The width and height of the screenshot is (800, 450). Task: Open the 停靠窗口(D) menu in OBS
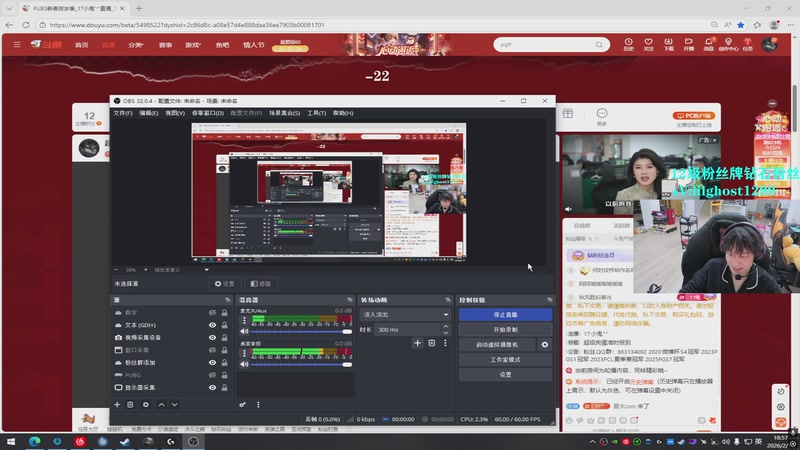coord(208,113)
